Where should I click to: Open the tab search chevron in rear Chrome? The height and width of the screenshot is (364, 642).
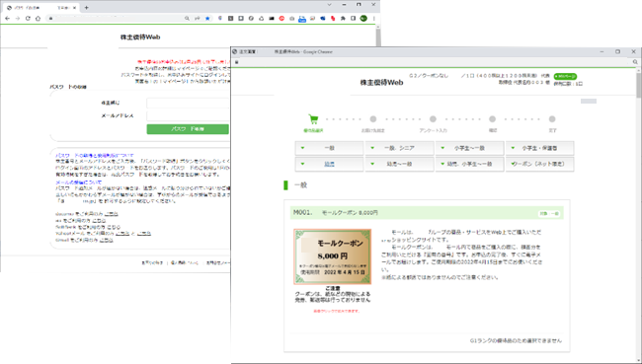pos(329,5)
